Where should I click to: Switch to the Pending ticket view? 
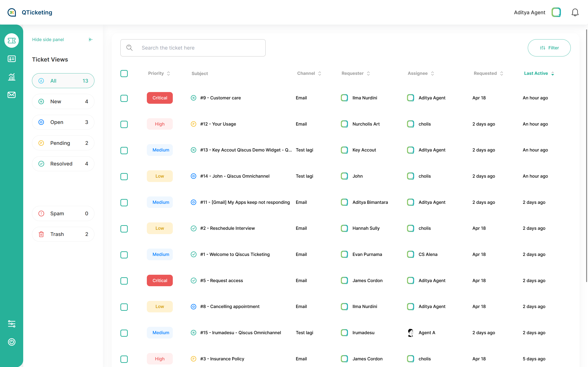coord(63,143)
